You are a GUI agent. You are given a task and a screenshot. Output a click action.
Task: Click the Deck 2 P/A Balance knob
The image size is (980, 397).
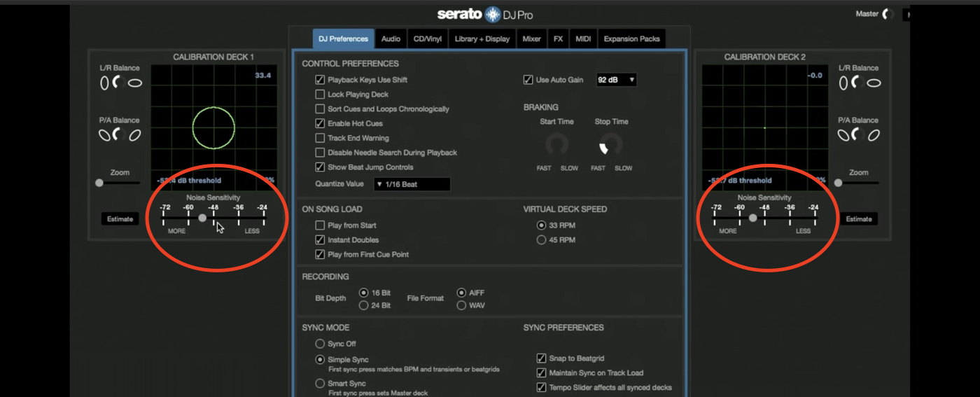click(x=858, y=134)
